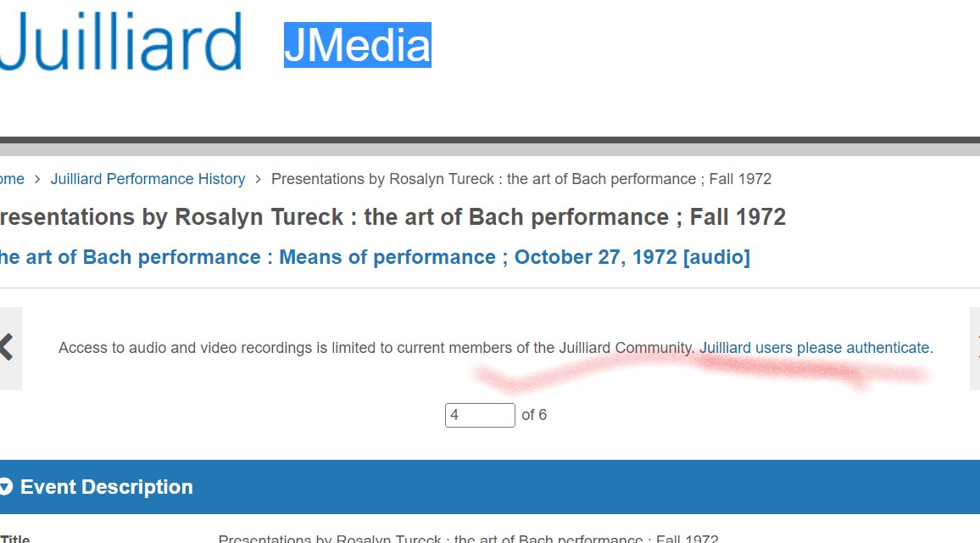The image size is (980, 543).
Task: Select the current-page breadcrumb for Rosalyn Tureck presentations
Action: (x=521, y=179)
